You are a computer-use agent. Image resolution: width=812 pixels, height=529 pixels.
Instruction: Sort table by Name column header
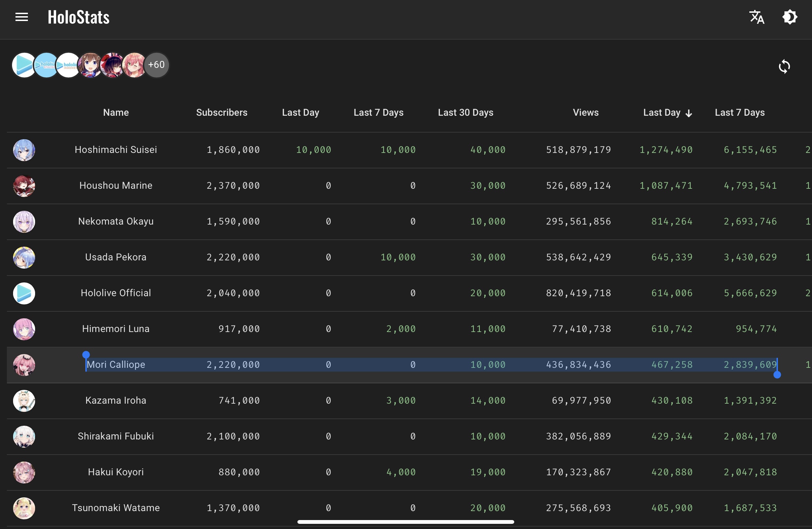[x=116, y=113]
